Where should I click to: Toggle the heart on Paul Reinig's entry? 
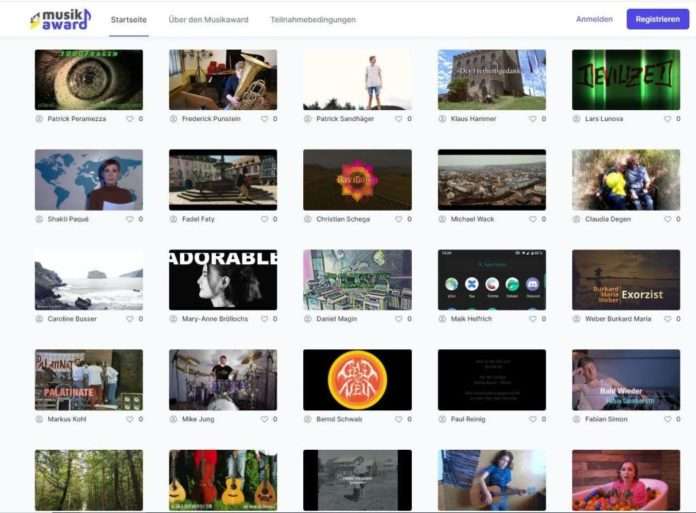pyautogui.click(x=532, y=419)
